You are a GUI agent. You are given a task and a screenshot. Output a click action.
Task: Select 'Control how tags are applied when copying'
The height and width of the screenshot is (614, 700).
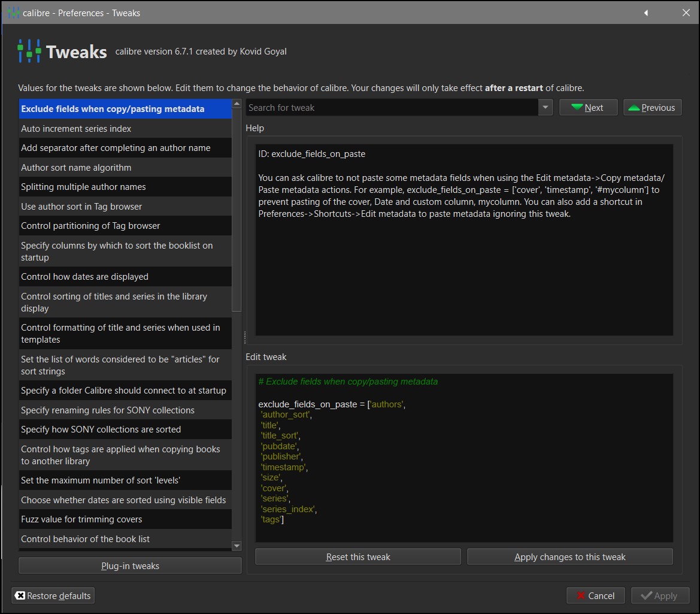pos(125,455)
